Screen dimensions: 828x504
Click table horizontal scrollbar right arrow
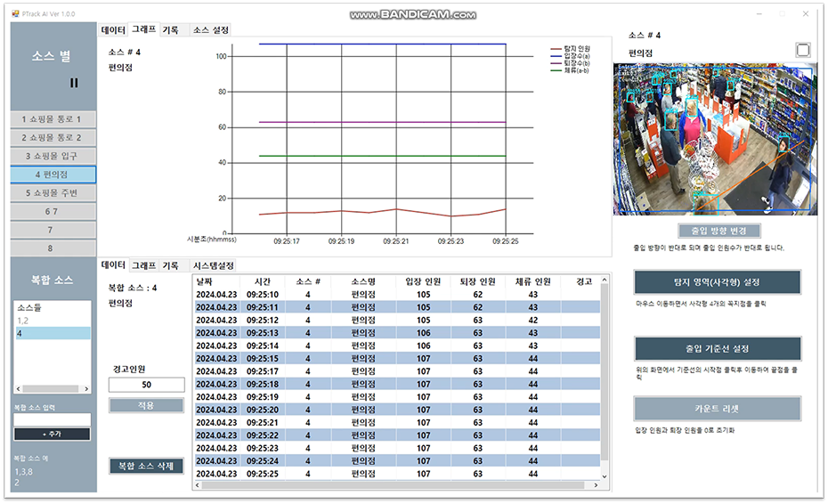click(x=597, y=485)
